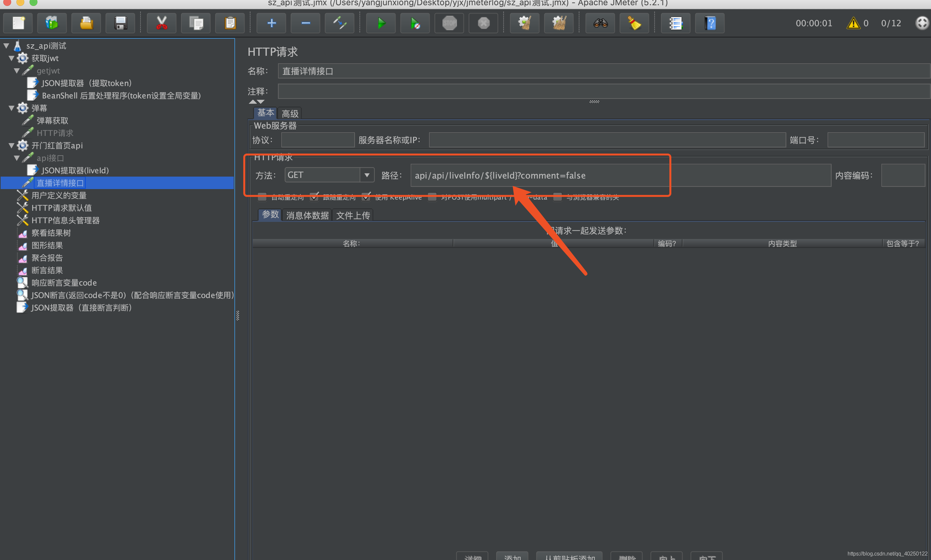Click Start no pauses toolbar icon
Image resolution: width=931 pixels, height=560 pixels.
415,23
